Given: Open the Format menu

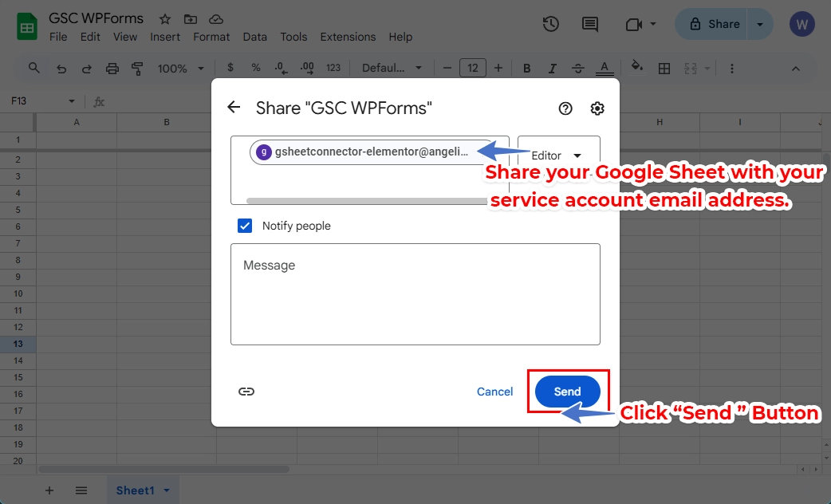Looking at the screenshot, I should [x=211, y=37].
